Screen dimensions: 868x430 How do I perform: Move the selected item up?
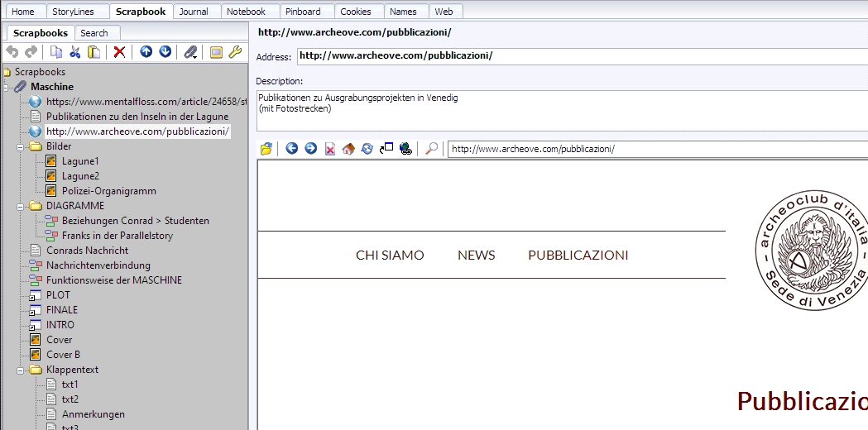tap(146, 52)
